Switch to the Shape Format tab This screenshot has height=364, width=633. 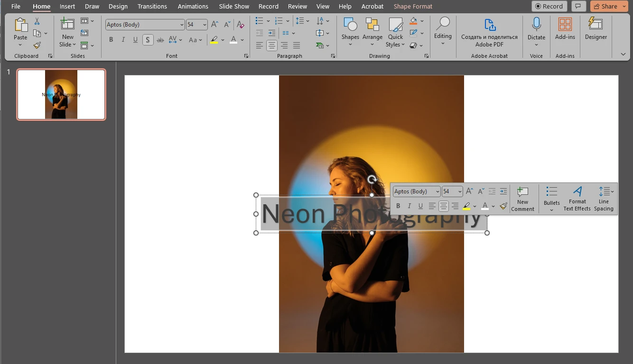[x=412, y=6]
